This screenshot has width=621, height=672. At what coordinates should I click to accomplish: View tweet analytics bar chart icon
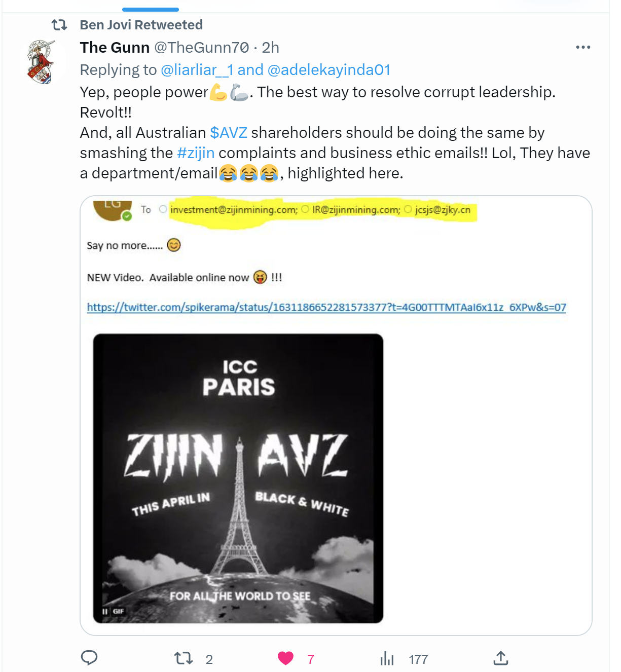tap(387, 658)
